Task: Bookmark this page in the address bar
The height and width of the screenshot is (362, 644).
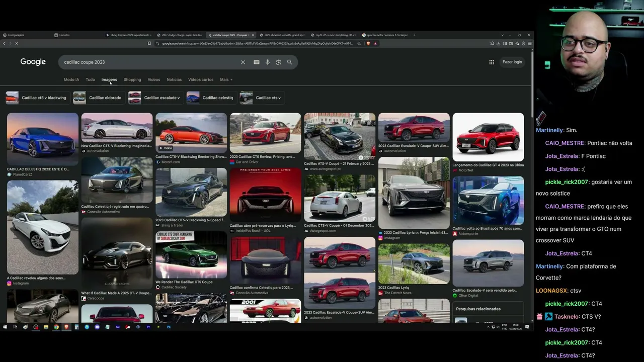Action: [149, 44]
